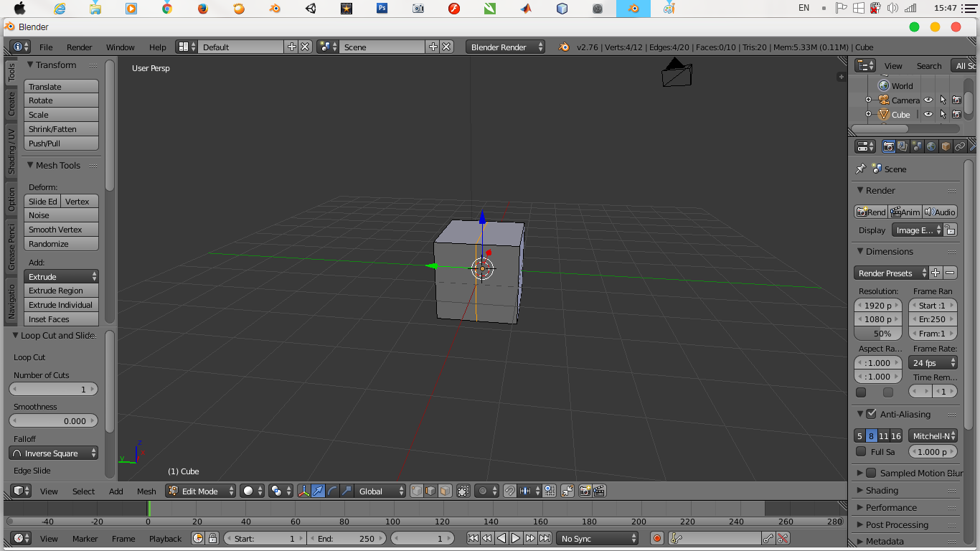Click the OpenGL render camera icon in viewport header
Image resolution: width=980 pixels, height=551 pixels.
coord(585,491)
